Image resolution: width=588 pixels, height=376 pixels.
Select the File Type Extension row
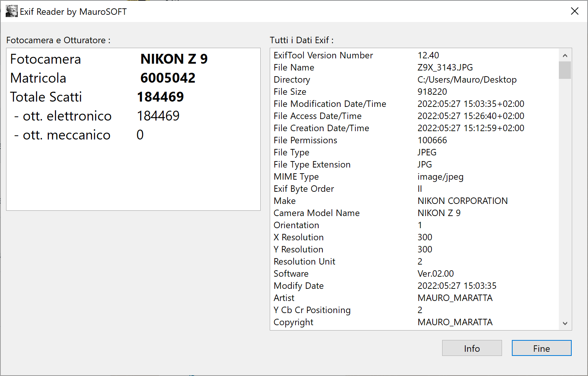[414, 164]
